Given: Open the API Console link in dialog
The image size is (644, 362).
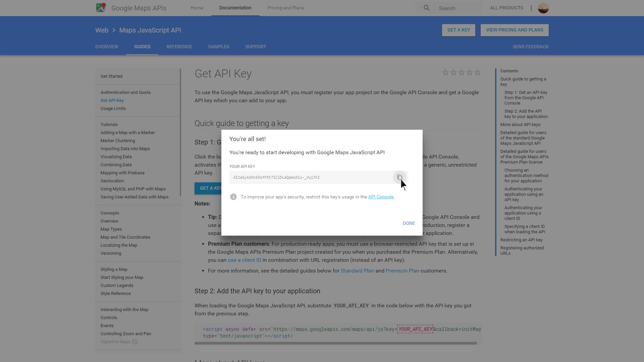Looking at the screenshot, I should tap(381, 197).
